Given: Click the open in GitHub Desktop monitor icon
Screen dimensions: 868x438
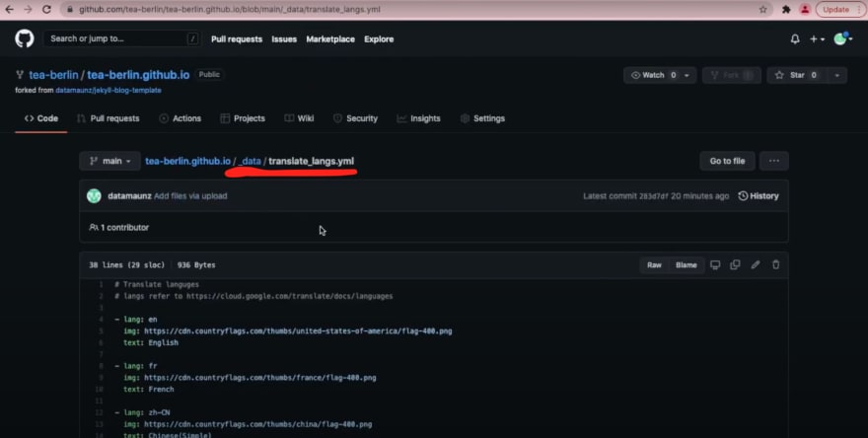Looking at the screenshot, I should tap(715, 265).
